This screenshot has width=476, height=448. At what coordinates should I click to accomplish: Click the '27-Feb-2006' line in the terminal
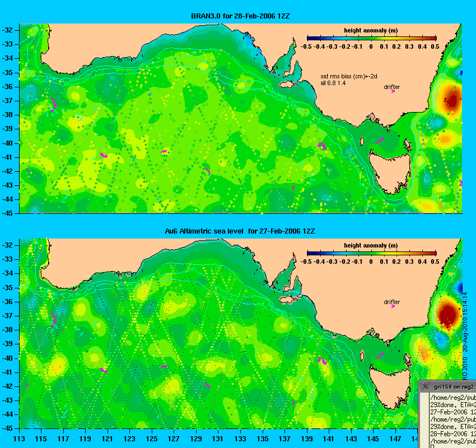452,412
